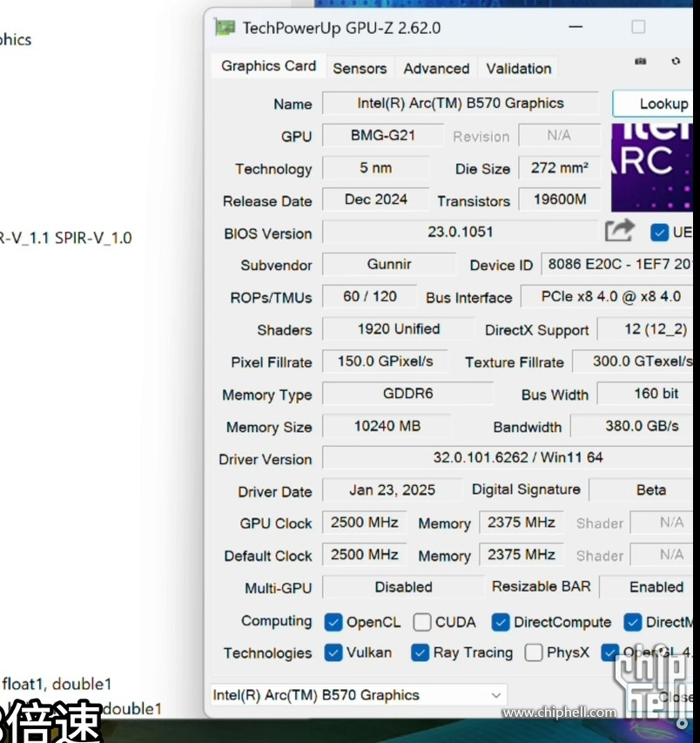Toggle the PhysX checkbox

534,653
